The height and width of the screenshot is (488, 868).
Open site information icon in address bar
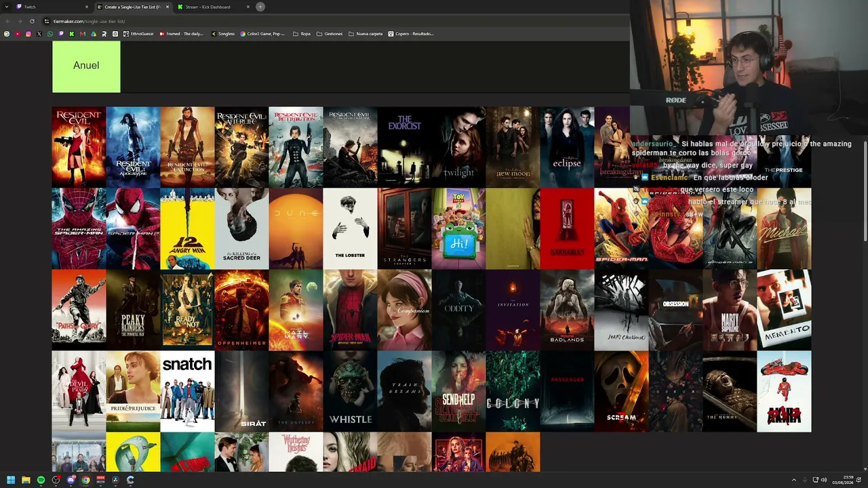47,21
